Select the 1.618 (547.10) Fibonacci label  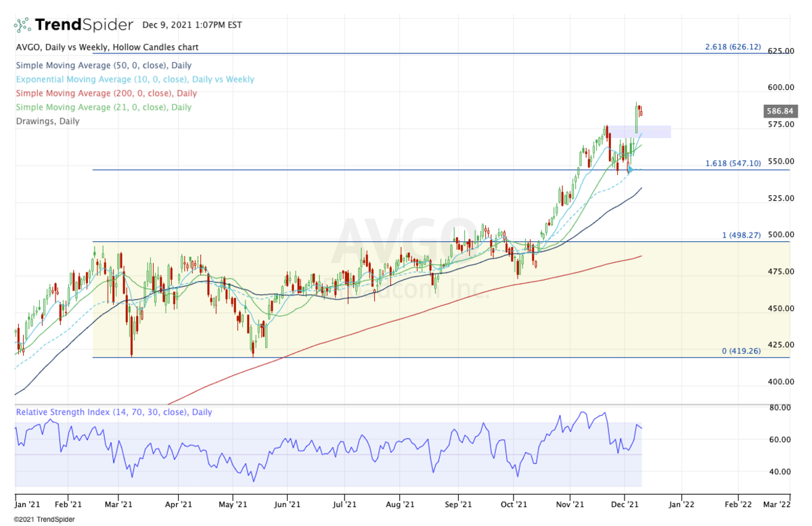click(x=732, y=164)
